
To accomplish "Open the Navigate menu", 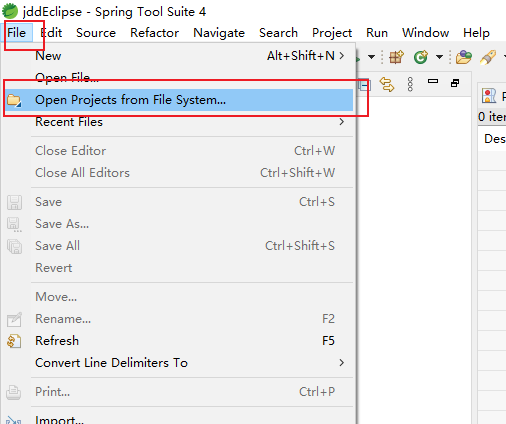I will [219, 33].
